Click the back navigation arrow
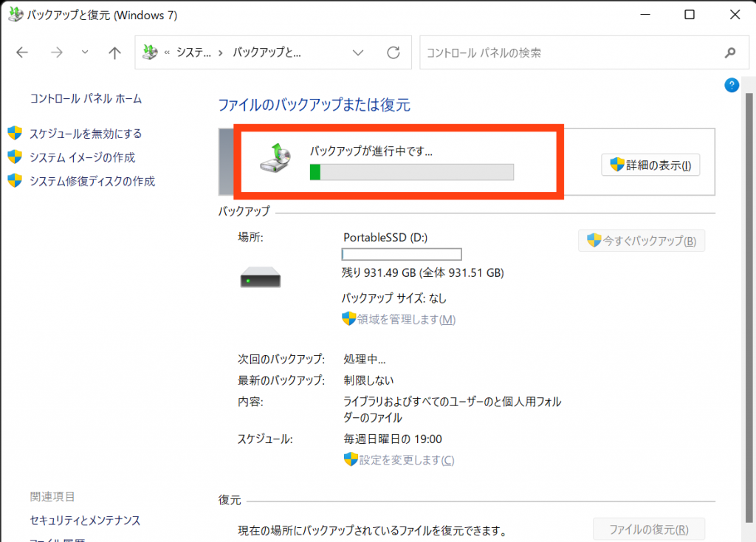The height and width of the screenshot is (542, 756). coord(22,53)
